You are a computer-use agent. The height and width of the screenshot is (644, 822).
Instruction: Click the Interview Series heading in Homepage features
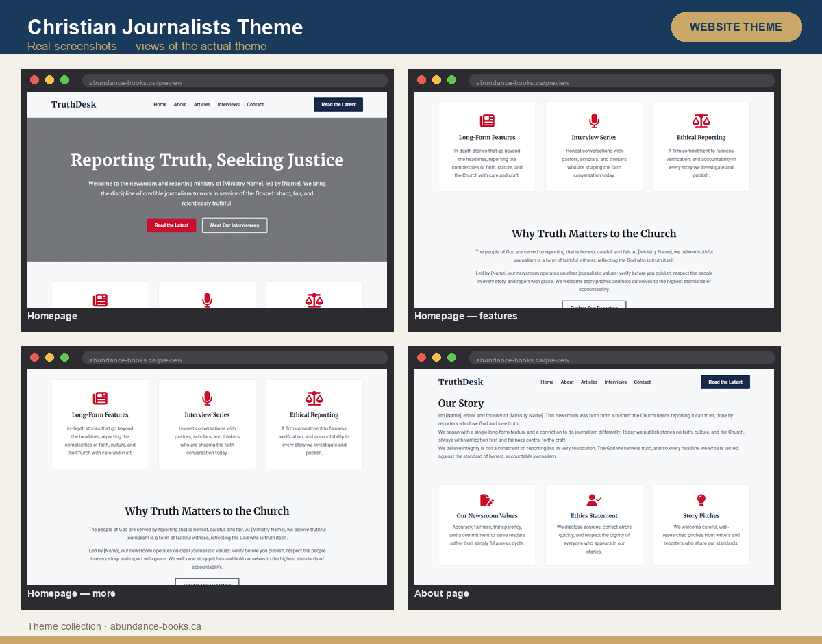(x=594, y=138)
